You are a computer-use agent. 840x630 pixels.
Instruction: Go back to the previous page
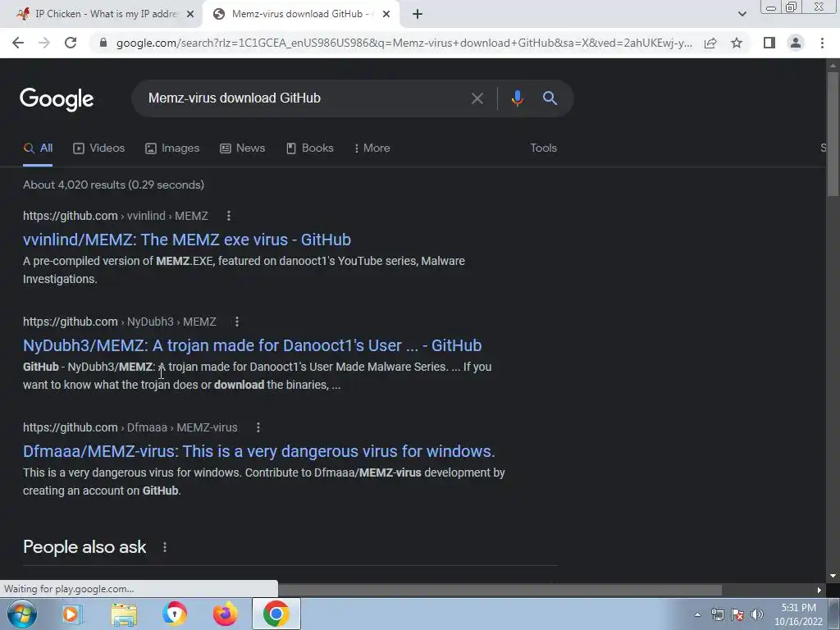tap(18, 43)
